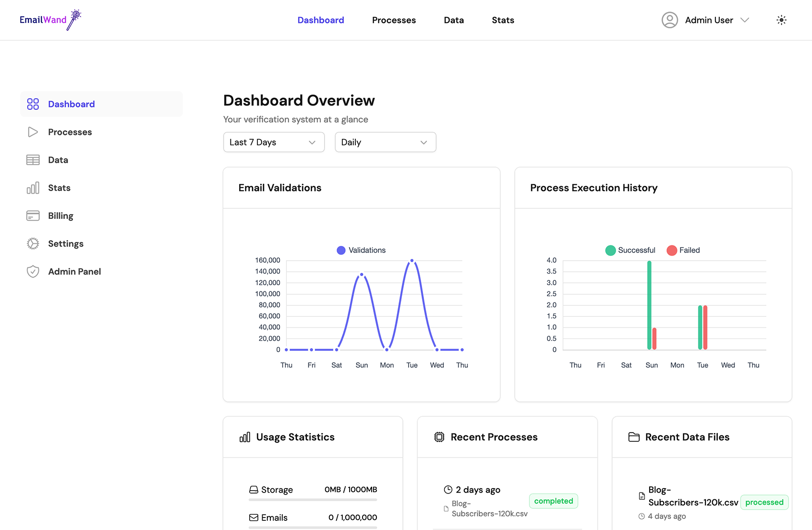Image resolution: width=812 pixels, height=530 pixels.
Task: Open Data from the top navigation
Action: [x=453, y=20]
